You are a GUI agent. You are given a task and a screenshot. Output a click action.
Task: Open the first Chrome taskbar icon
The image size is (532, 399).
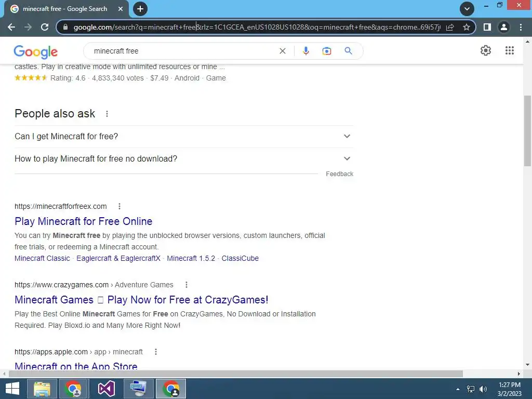(x=74, y=389)
